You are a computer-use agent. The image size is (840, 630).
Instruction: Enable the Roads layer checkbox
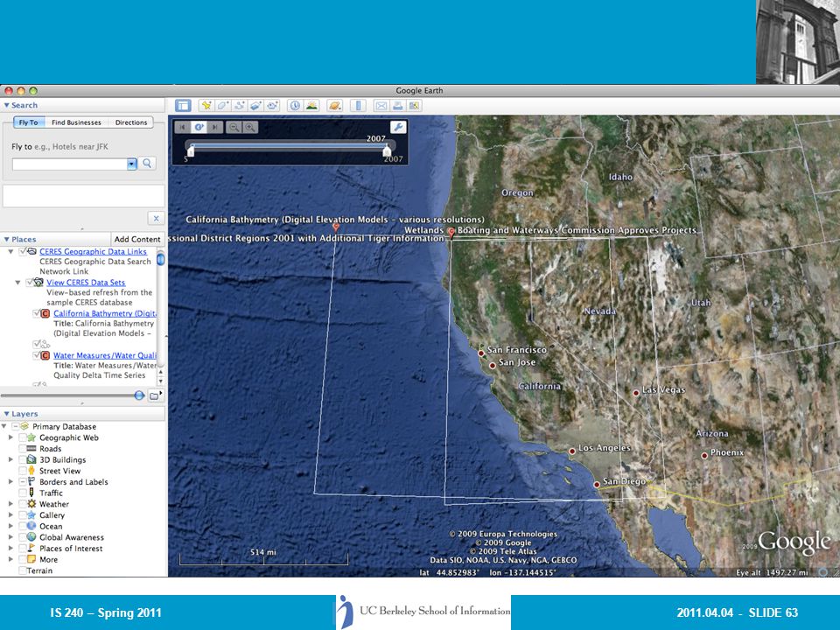pyautogui.click(x=23, y=449)
